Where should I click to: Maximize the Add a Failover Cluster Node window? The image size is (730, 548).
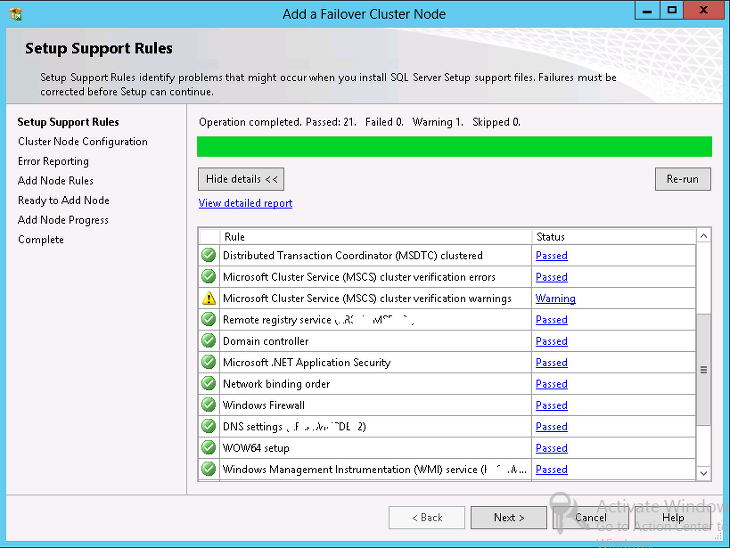[672, 11]
